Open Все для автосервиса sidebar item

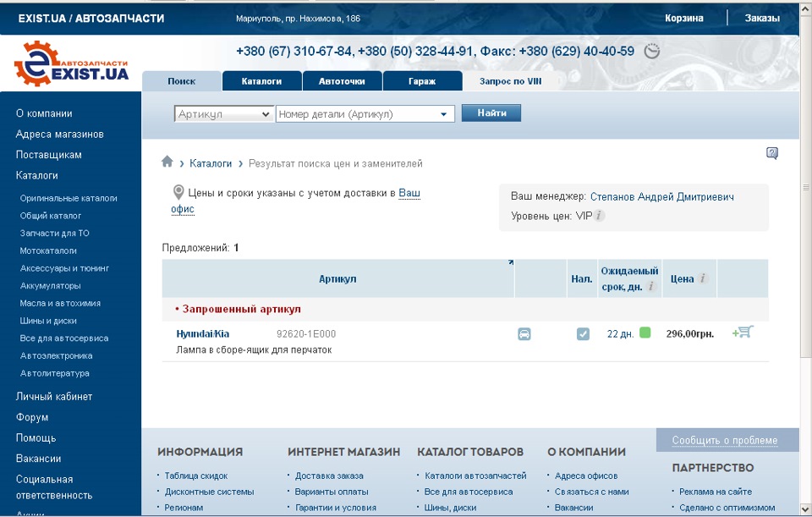coord(64,338)
